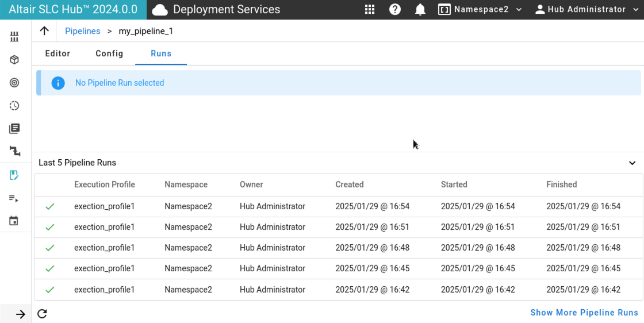
Task: Click the sidebar cube package icon
Action: coord(14,60)
